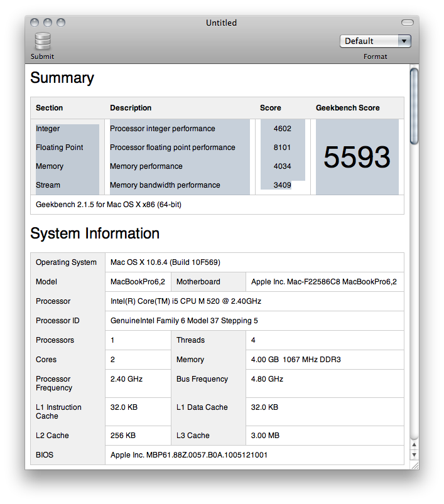Click the Description column header

pos(131,108)
